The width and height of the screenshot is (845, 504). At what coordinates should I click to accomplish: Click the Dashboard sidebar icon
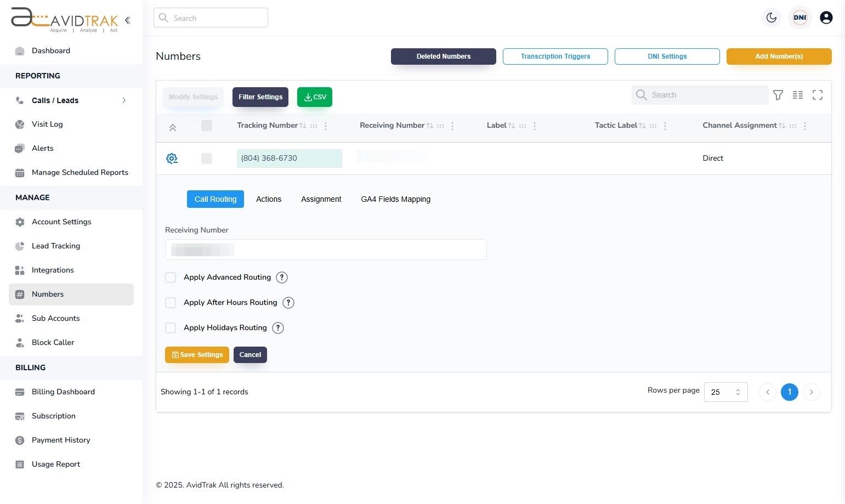pyautogui.click(x=20, y=51)
